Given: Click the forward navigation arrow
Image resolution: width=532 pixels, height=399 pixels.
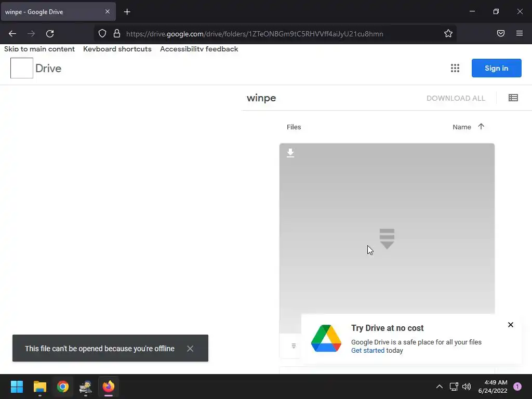Looking at the screenshot, I should coord(31,34).
